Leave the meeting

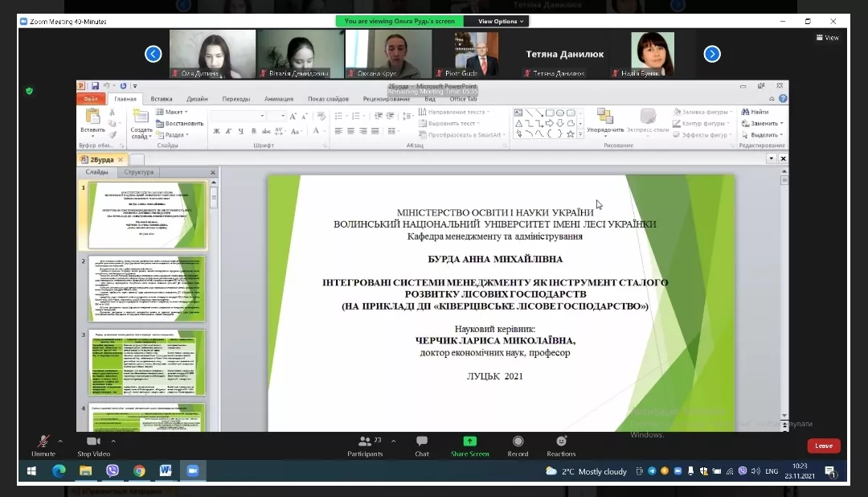[824, 446]
